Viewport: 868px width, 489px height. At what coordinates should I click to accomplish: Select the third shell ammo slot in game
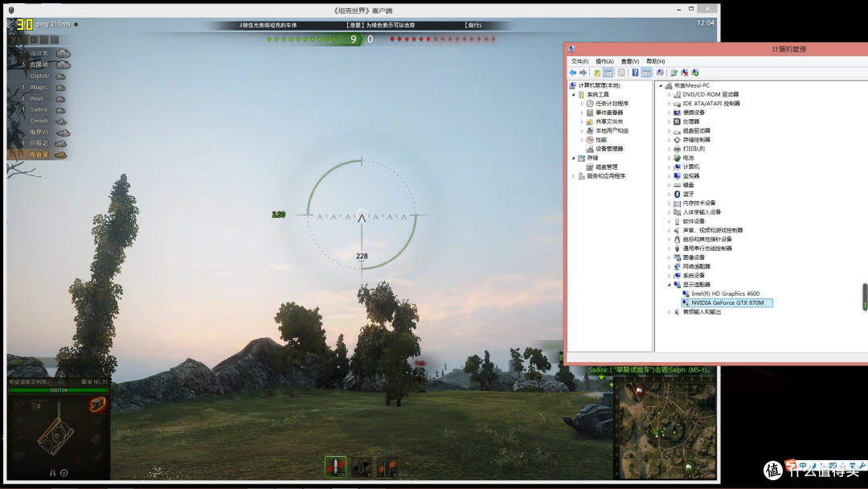pos(387,466)
